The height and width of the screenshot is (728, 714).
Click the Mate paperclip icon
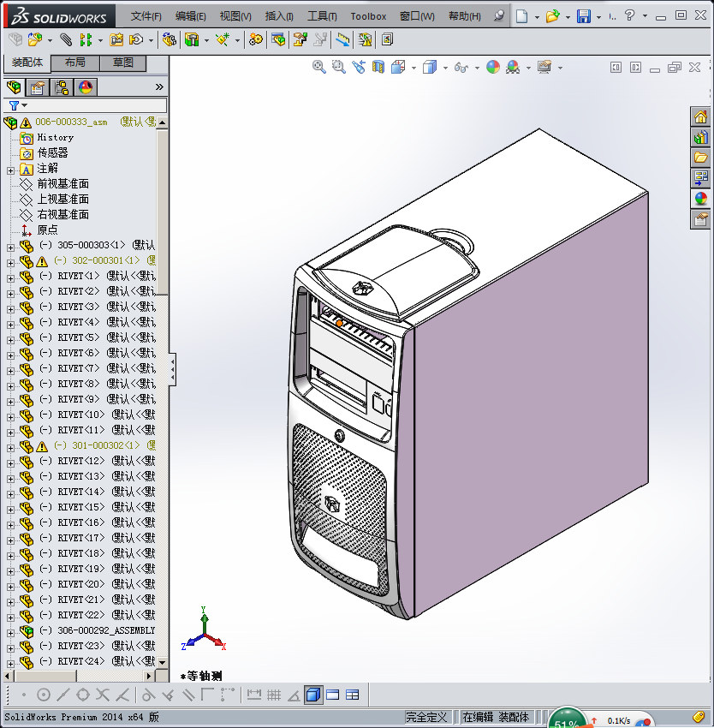tap(66, 40)
